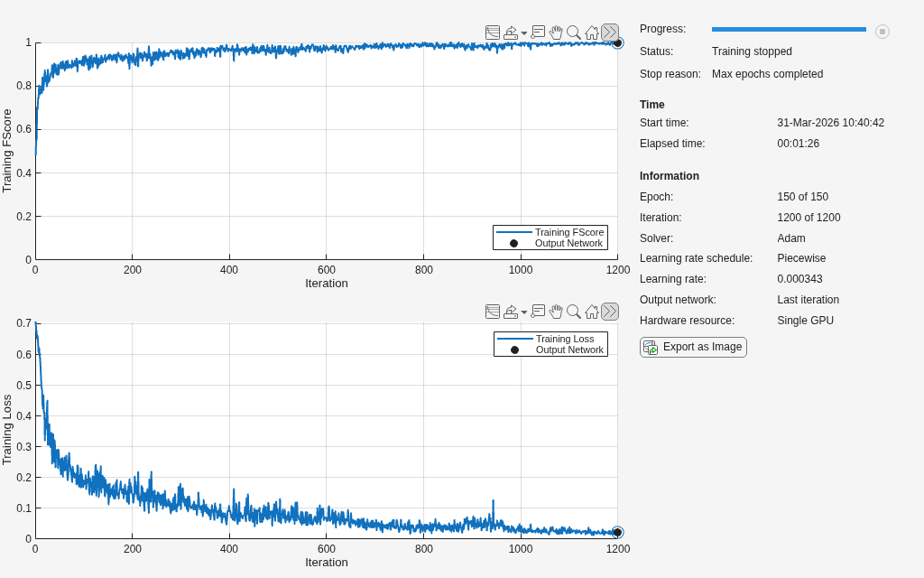The height and width of the screenshot is (578, 924).
Task: Expand more tools chevron on Loss plot
Action: 610,312
